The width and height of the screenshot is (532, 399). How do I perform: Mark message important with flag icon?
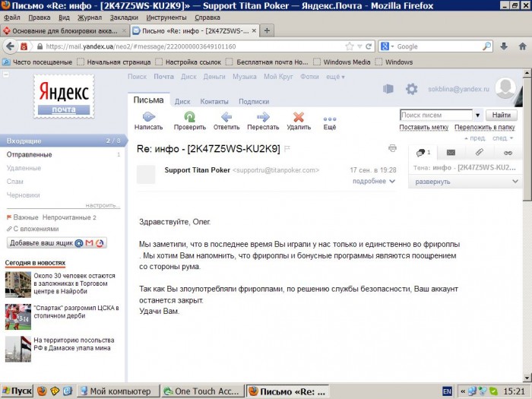tap(287, 149)
